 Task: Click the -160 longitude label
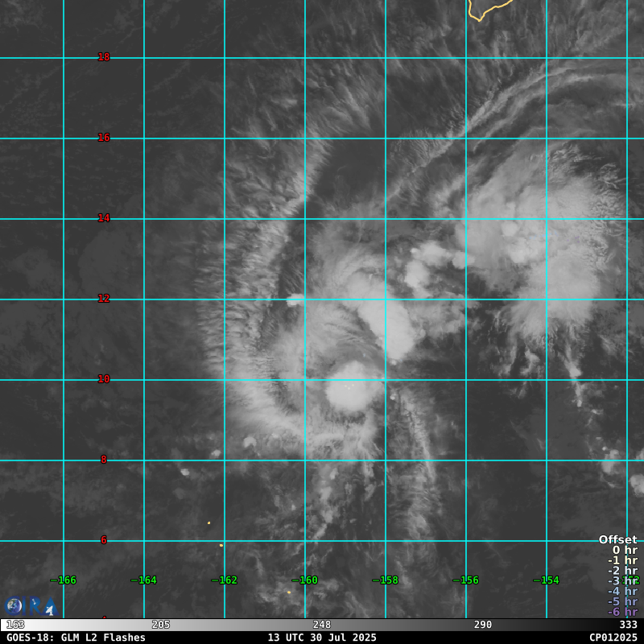(305, 580)
